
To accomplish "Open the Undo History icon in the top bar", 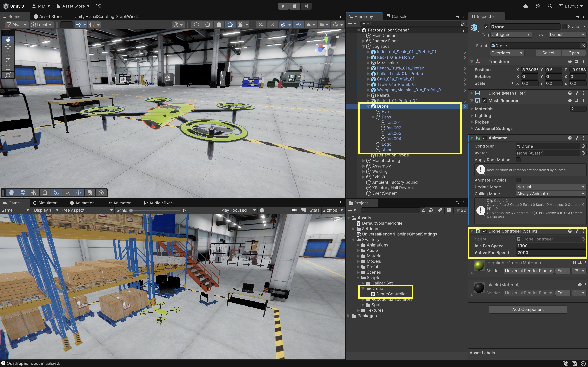I will point(538,6).
